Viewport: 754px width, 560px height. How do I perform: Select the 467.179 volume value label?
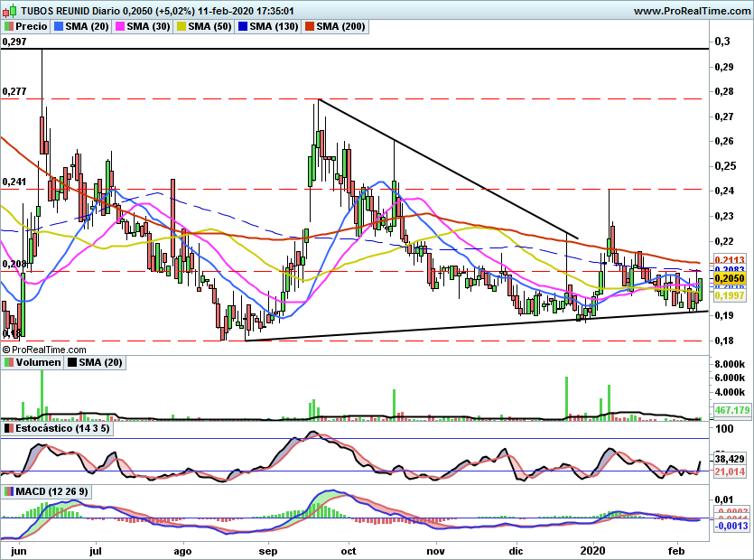732,410
